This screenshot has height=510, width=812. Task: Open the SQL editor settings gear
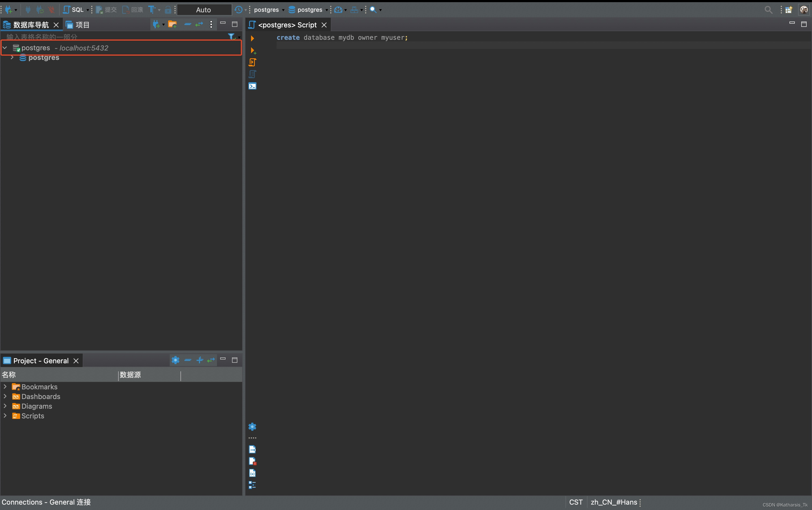tap(252, 426)
